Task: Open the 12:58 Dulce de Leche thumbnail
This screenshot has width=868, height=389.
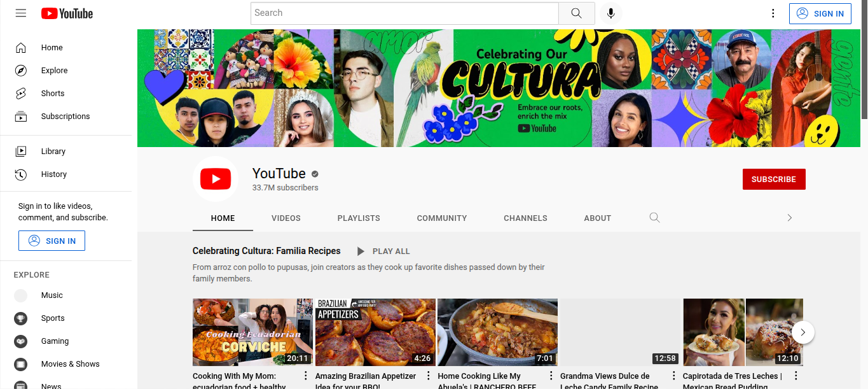Action: 620,332
